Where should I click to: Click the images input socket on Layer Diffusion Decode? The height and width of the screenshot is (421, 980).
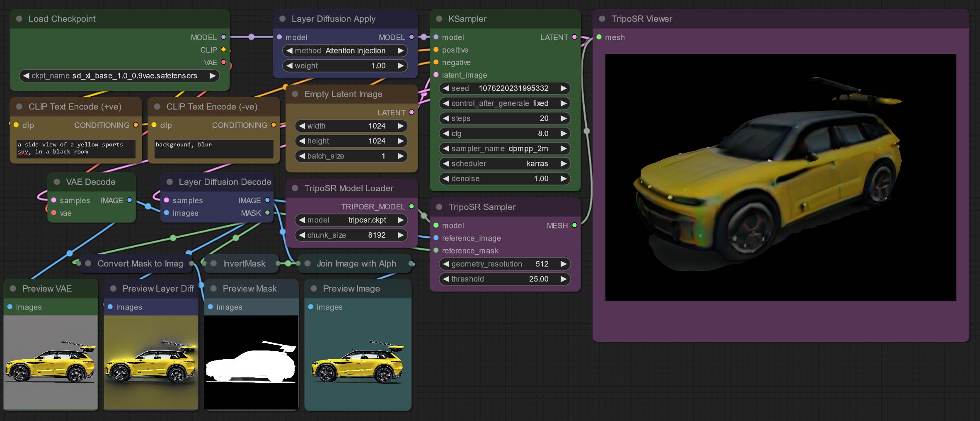tap(166, 213)
